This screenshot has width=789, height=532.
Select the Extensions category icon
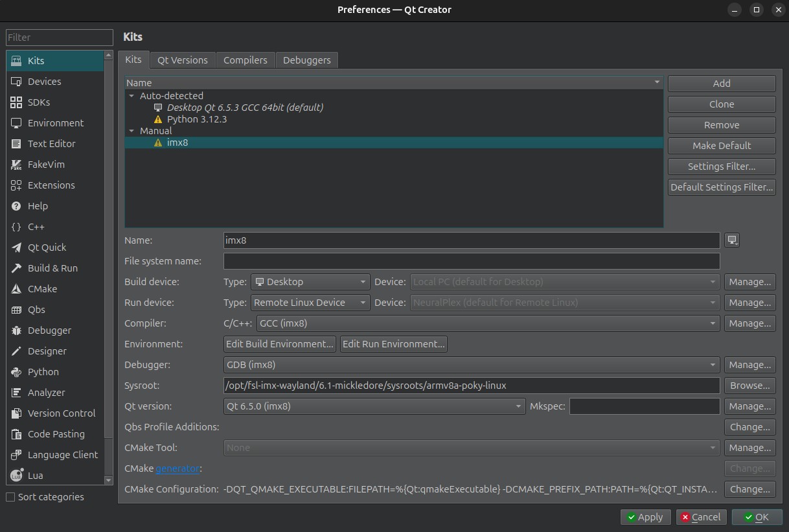[x=17, y=185]
